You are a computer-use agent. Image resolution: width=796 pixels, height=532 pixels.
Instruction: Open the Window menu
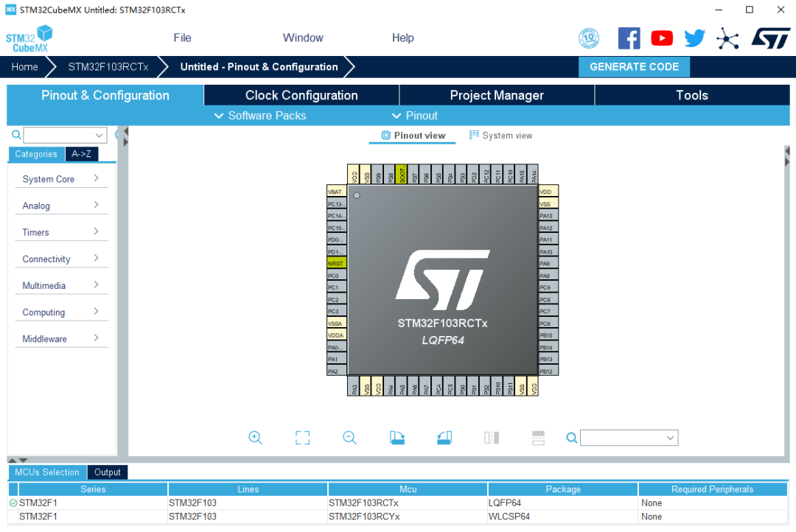(303, 38)
